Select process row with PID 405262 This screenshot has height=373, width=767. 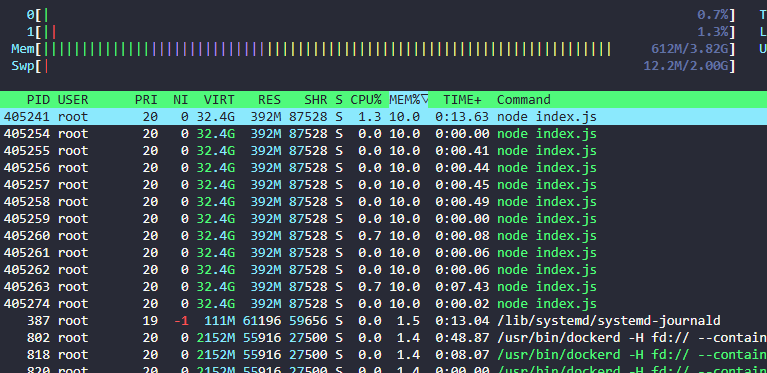384,270
